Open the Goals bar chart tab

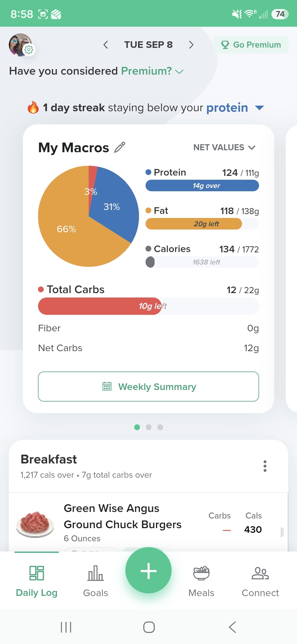point(95,581)
